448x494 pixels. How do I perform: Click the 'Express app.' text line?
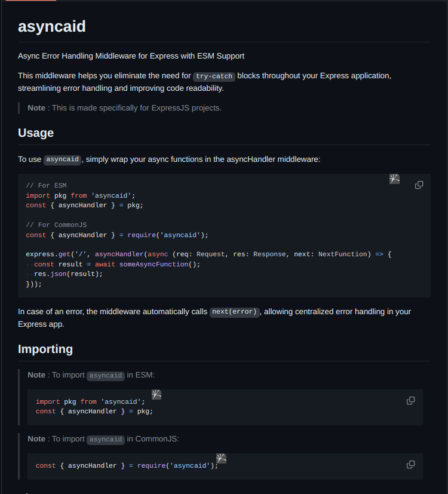coord(41,324)
